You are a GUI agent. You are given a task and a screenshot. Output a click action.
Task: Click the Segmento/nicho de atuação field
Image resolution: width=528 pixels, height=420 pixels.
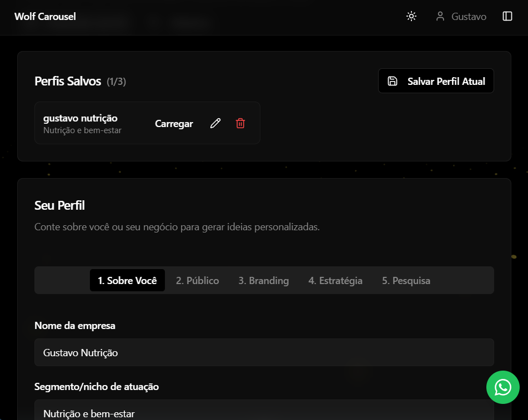point(264,411)
